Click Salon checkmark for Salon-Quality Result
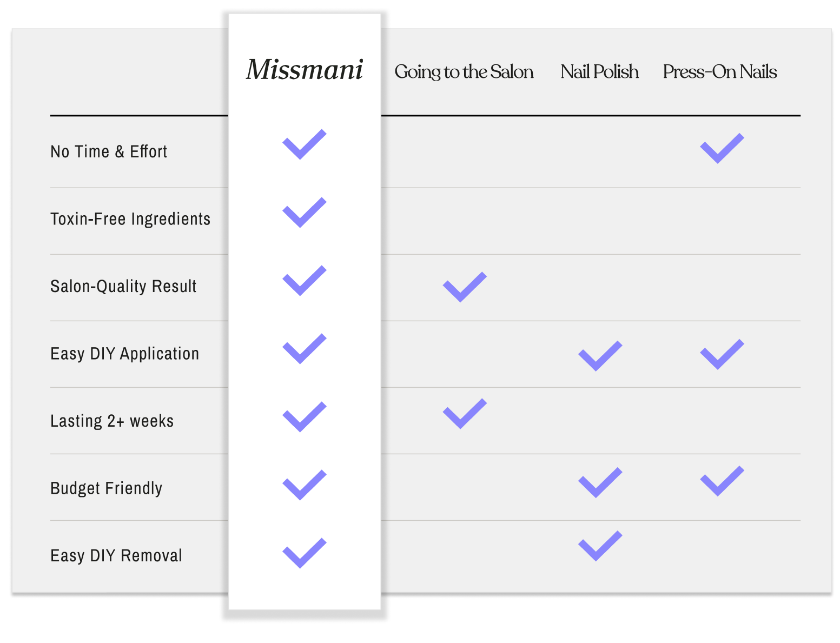The width and height of the screenshot is (840, 643). click(464, 287)
